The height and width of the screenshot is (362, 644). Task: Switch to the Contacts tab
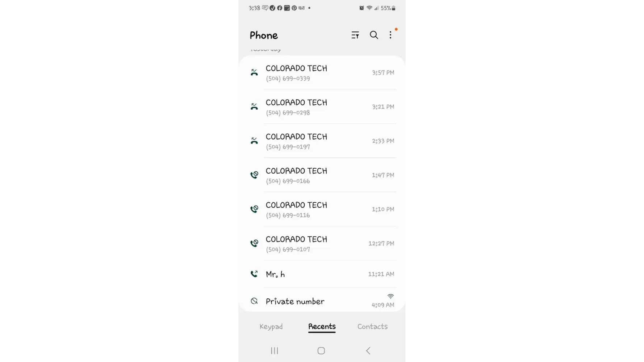pyautogui.click(x=372, y=327)
